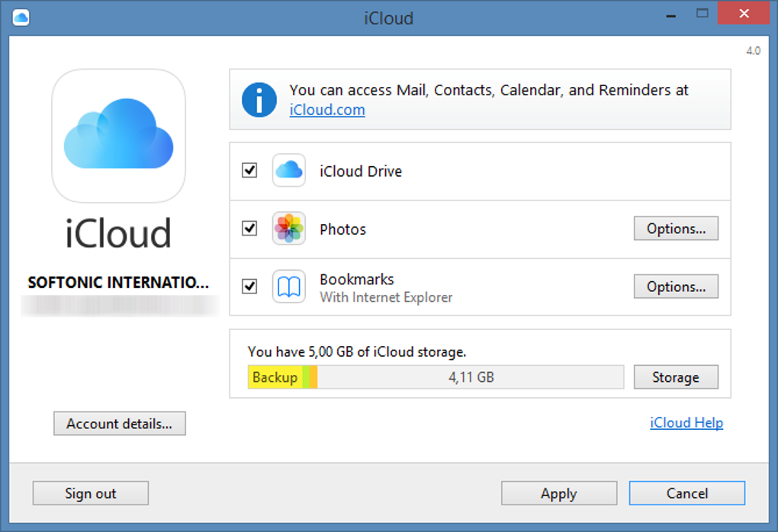Open Options for Photos

[676, 229]
